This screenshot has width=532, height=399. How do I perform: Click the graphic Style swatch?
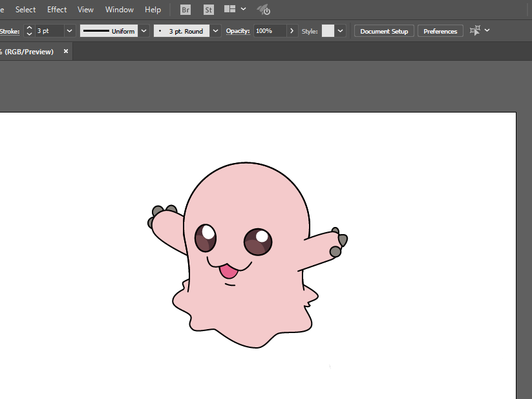click(x=328, y=31)
